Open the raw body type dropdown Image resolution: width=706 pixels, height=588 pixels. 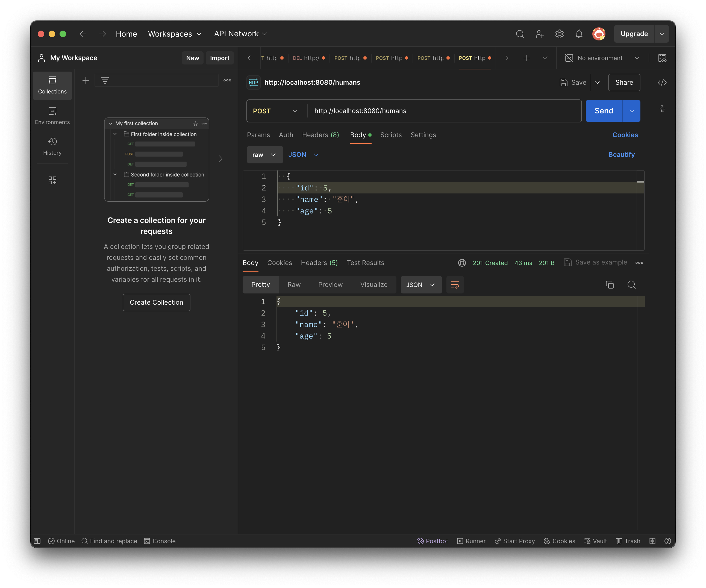coord(264,155)
